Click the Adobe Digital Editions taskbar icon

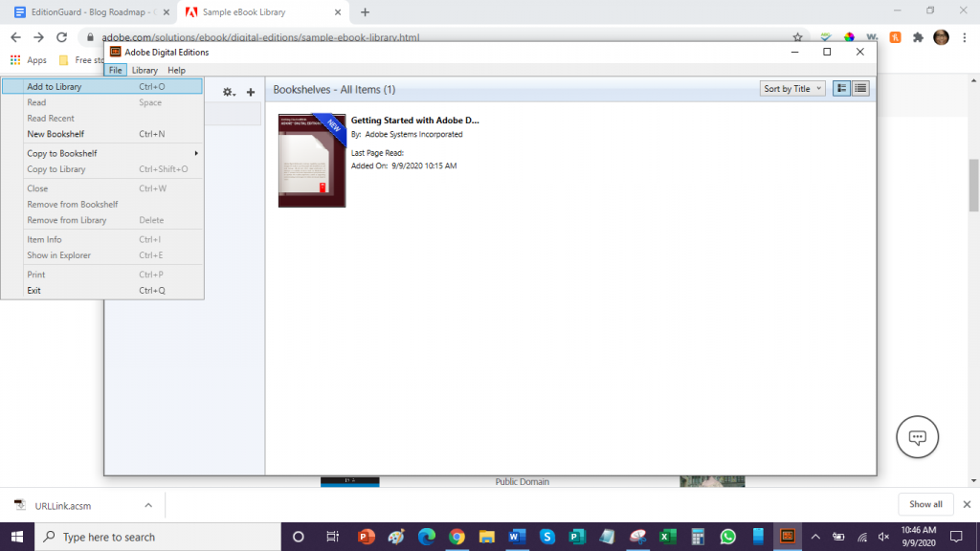click(788, 537)
